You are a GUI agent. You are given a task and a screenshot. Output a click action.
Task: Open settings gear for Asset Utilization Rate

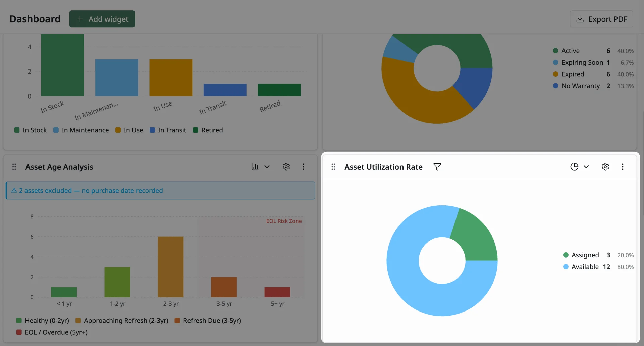pos(605,167)
